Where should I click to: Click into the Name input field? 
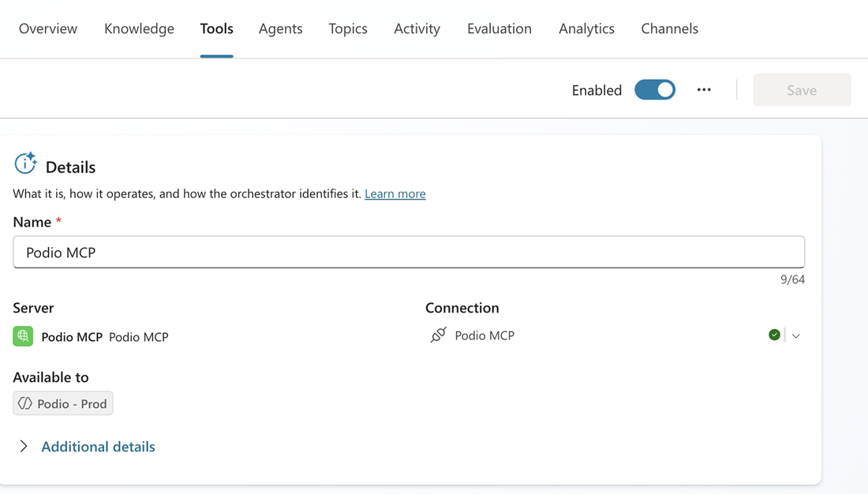tap(409, 252)
